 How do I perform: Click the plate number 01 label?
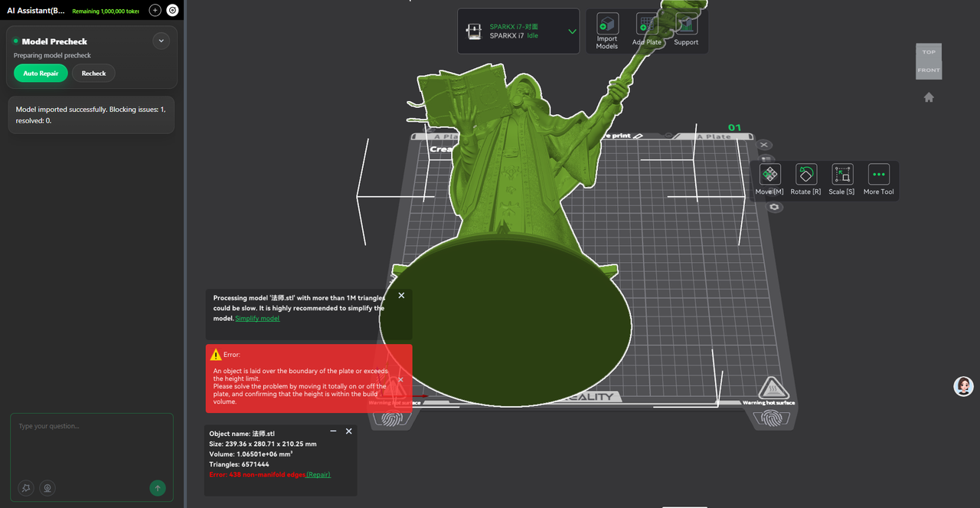tap(734, 128)
